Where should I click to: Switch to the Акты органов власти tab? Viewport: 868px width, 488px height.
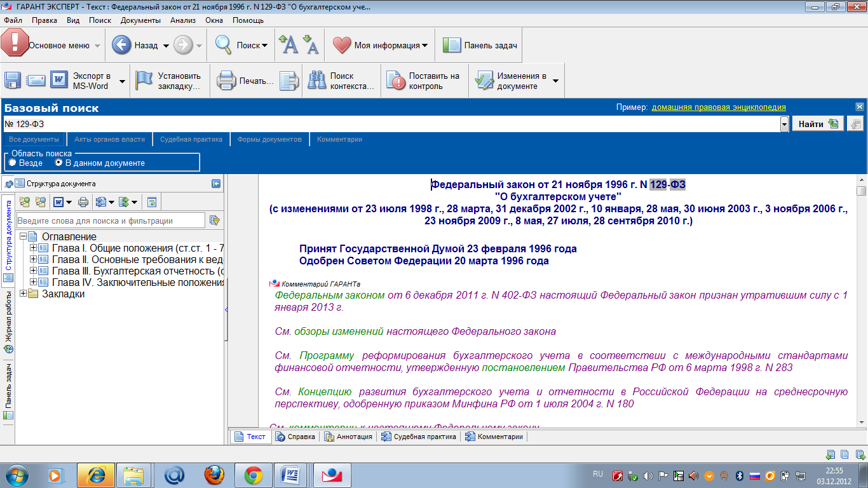pyautogui.click(x=109, y=139)
